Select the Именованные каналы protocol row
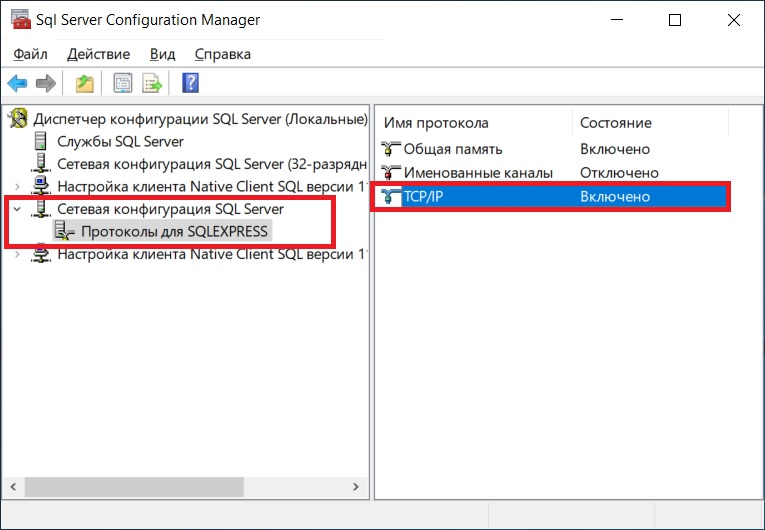This screenshot has width=765, height=530. (x=554, y=172)
